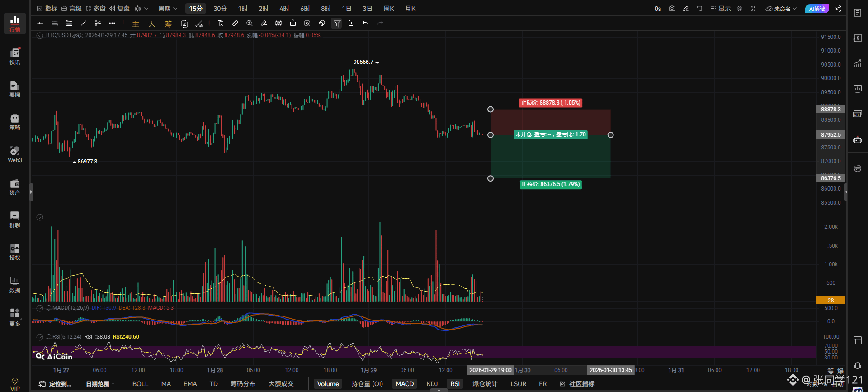Select the trend line drawing tool
Screen dimensions: 868x392
tap(84, 23)
